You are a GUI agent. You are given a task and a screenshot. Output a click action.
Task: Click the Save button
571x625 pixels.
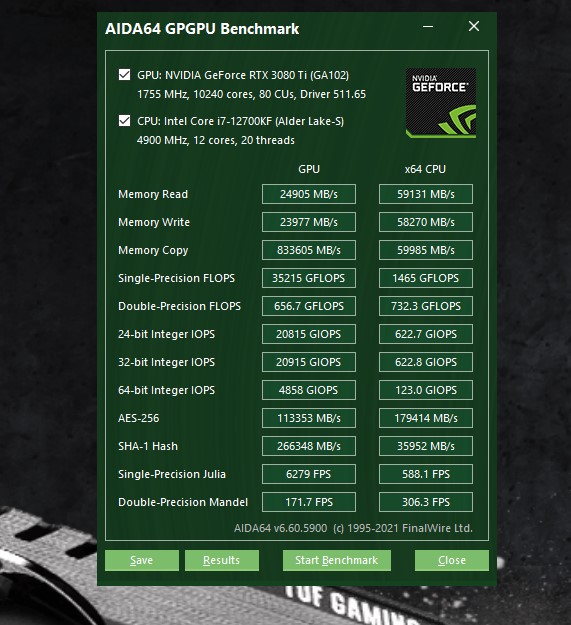click(142, 560)
